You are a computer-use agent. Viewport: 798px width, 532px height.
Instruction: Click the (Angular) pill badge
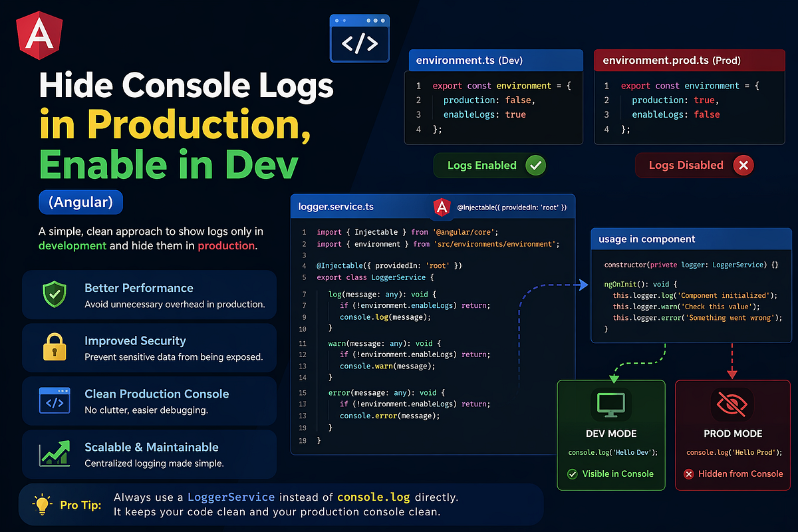coord(81,202)
